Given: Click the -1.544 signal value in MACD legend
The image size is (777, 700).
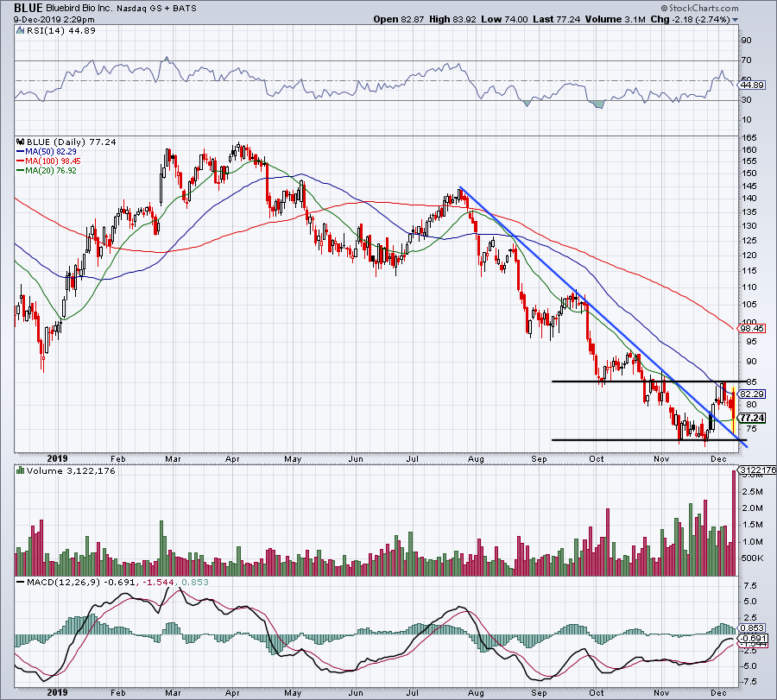Looking at the screenshot, I should click(x=158, y=582).
